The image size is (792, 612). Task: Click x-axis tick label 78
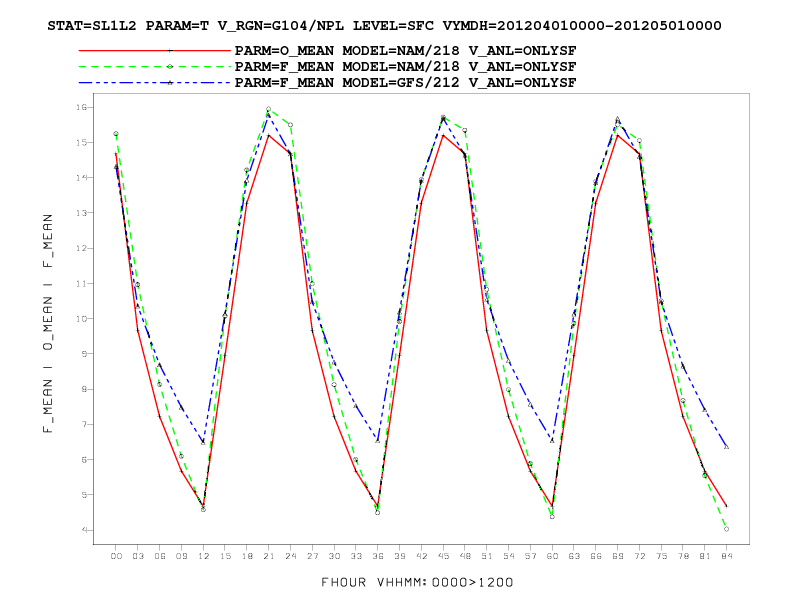coord(683,556)
